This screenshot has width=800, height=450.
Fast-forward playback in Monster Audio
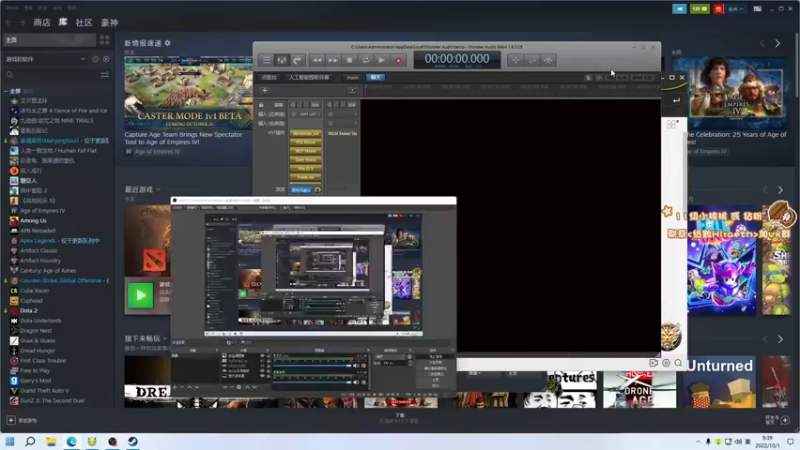click(333, 60)
